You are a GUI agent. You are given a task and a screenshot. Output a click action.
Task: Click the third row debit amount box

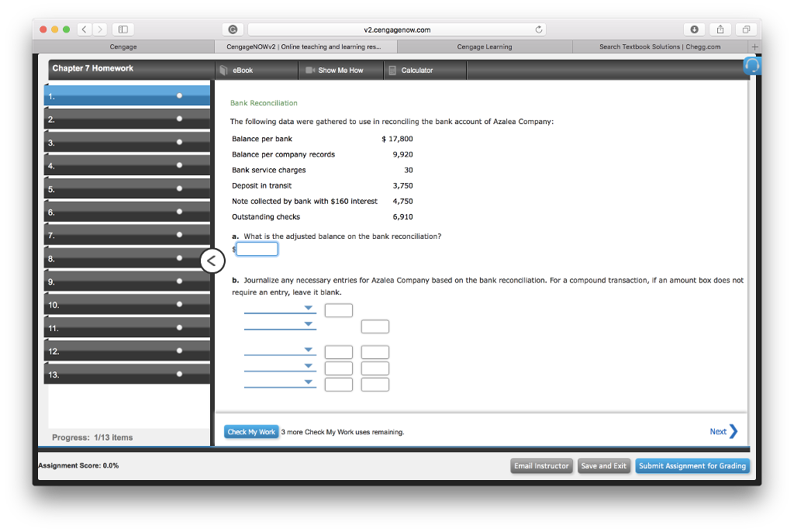click(339, 352)
